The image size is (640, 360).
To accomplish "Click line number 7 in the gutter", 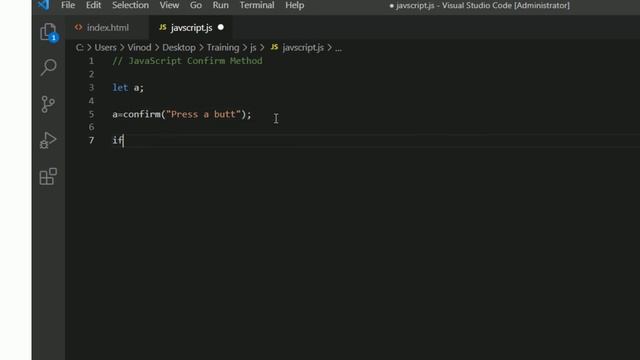I will tap(91, 140).
